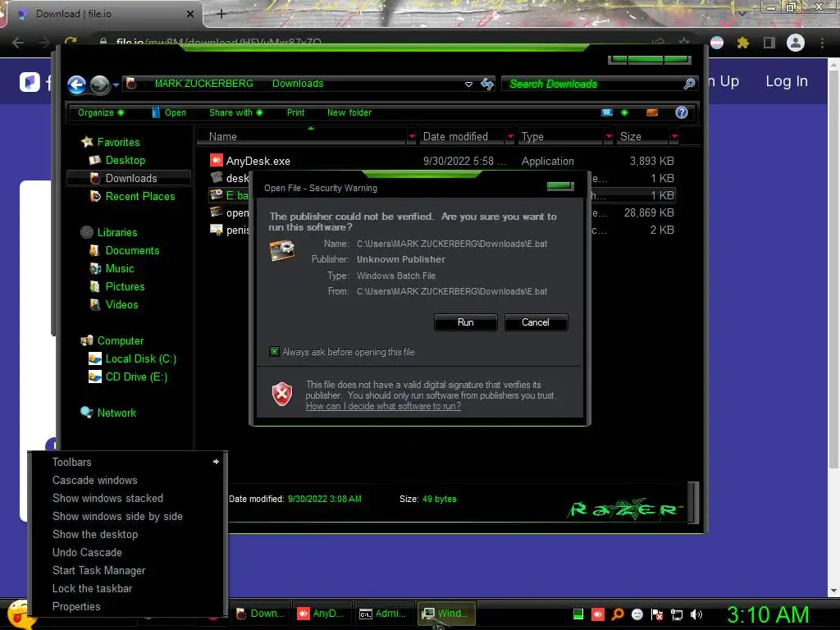Select Network in navigation pane

[116, 413]
